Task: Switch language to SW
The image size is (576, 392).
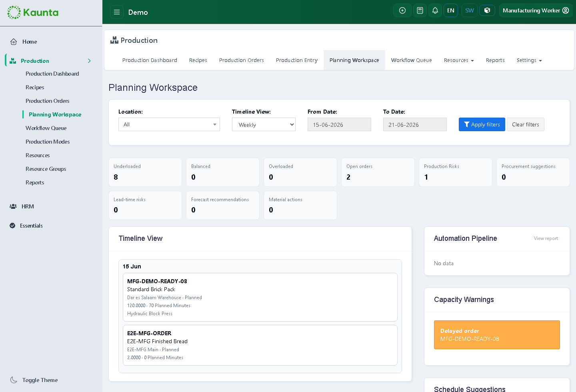Action: pos(470,10)
